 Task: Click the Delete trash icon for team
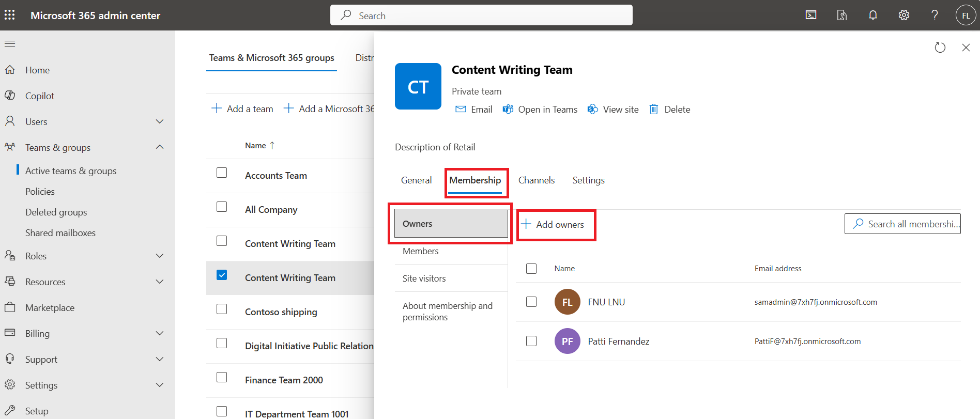(654, 109)
